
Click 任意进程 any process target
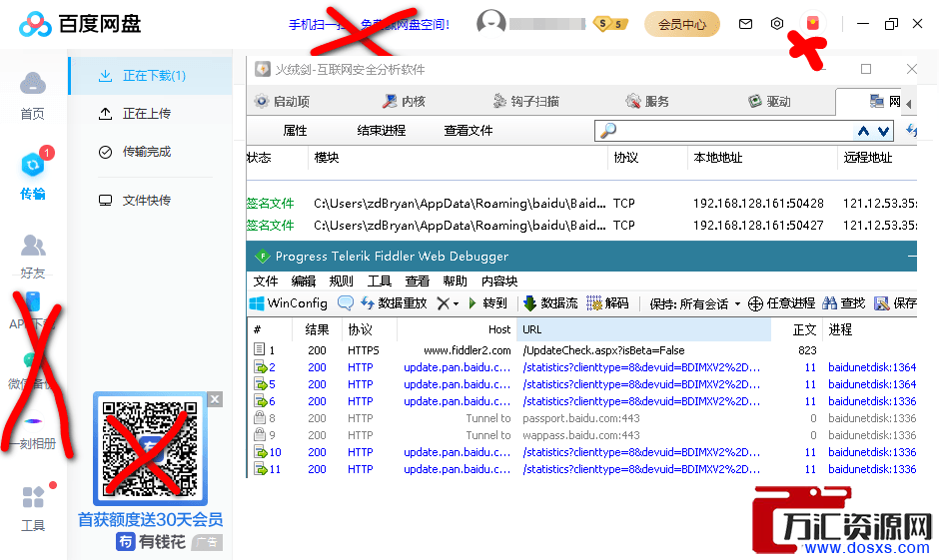782,303
